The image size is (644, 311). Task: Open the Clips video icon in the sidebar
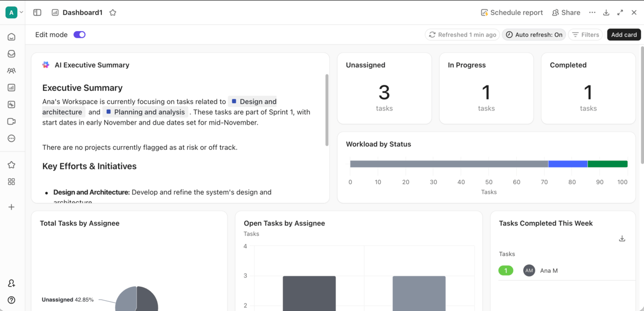11,121
